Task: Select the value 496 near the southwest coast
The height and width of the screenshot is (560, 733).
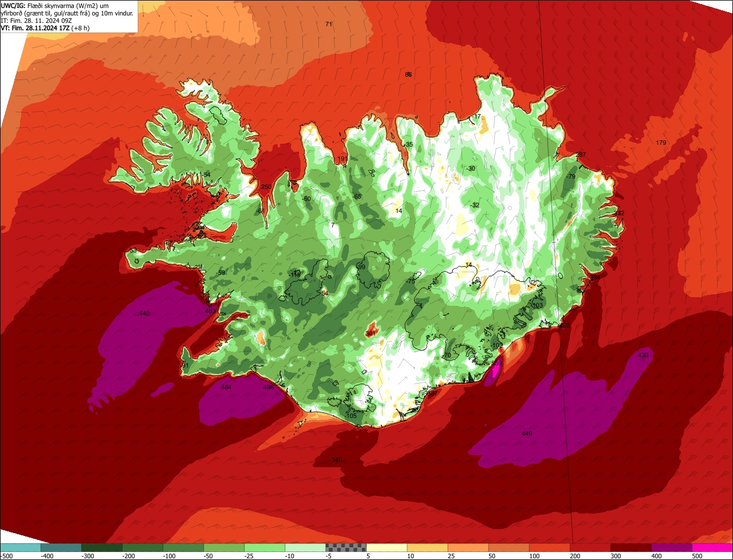Action: coord(269,388)
